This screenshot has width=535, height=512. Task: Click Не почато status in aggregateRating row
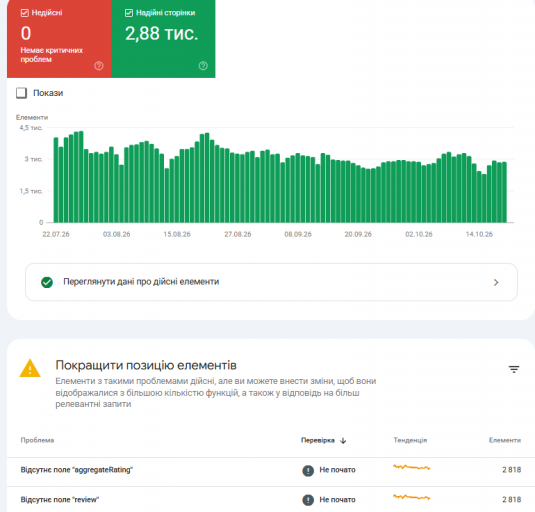click(x=337, y=470)
